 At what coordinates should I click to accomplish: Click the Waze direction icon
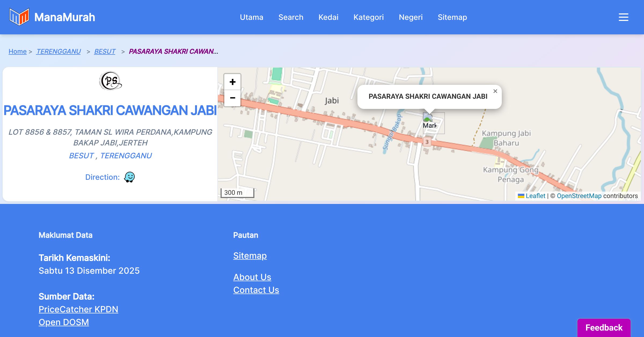[129, 177]
